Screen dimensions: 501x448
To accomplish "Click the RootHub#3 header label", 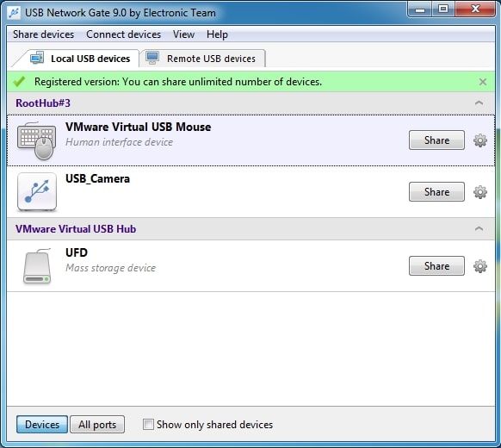I will click(x=43, y=103).
